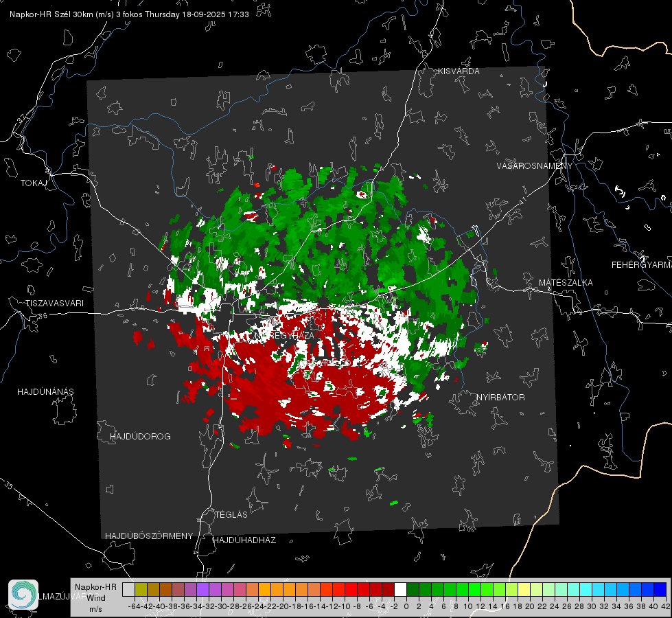Click the HAJDÚNÁNÁS town label
Viewport: 672px width, 618px height.
coord(45,392)
